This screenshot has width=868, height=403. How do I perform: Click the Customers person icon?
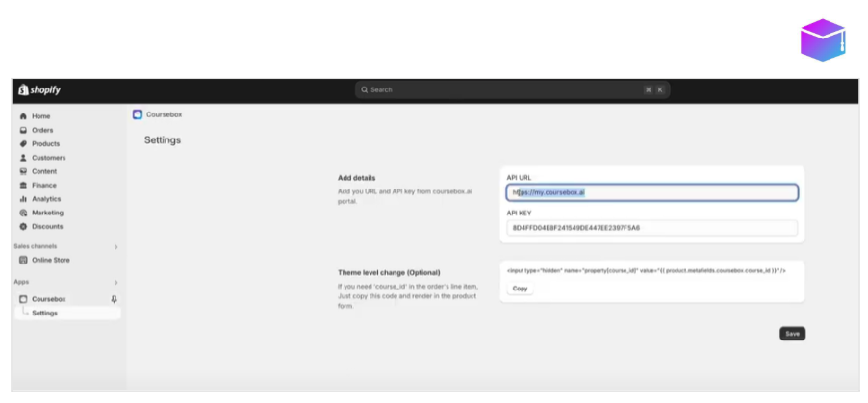pyautogui.click(x=23, y=158)
